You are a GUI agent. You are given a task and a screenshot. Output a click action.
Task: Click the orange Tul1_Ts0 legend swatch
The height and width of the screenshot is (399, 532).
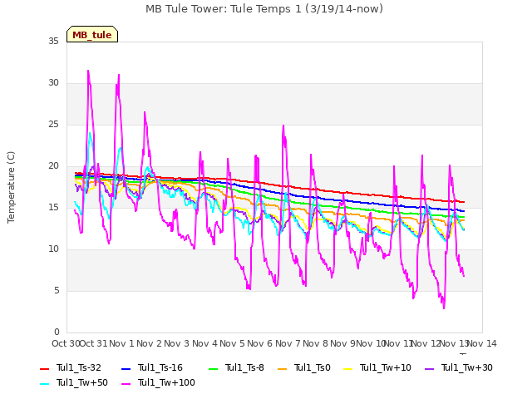click(x=283, y=368)
